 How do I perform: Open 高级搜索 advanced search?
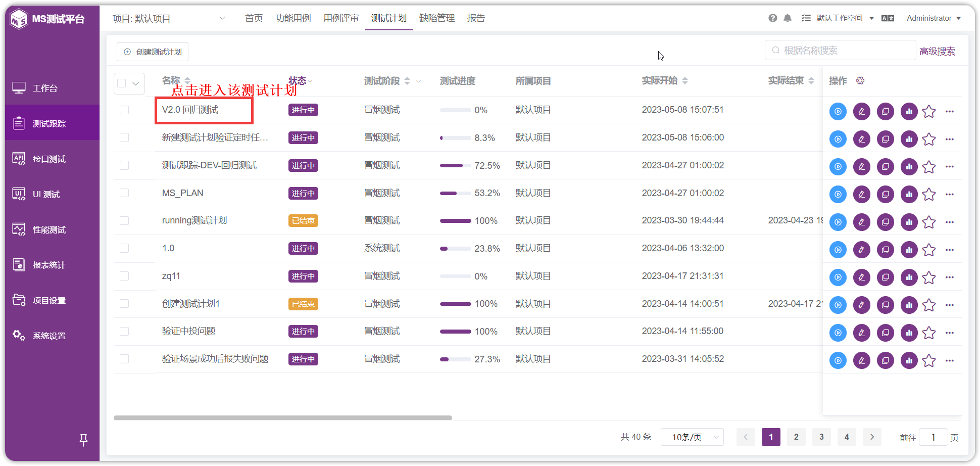point(937,51)
